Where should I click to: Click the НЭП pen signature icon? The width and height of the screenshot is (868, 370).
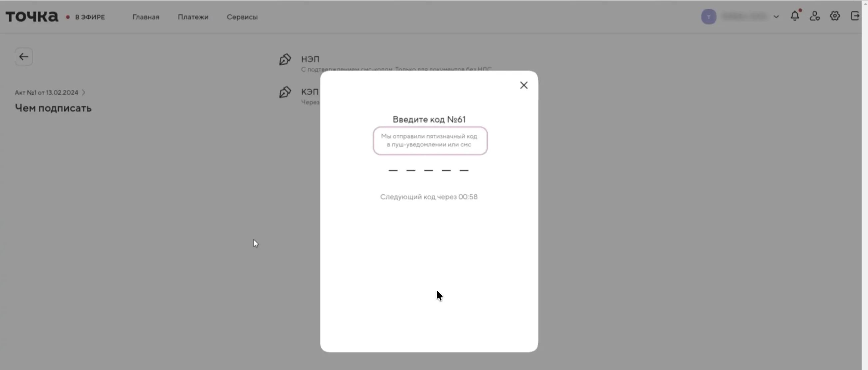coord(285,60)
